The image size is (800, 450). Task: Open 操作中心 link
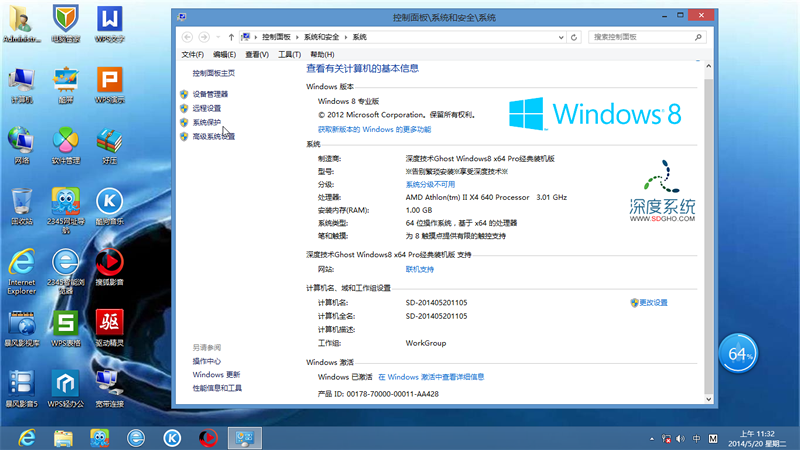[x=207, y=361]
